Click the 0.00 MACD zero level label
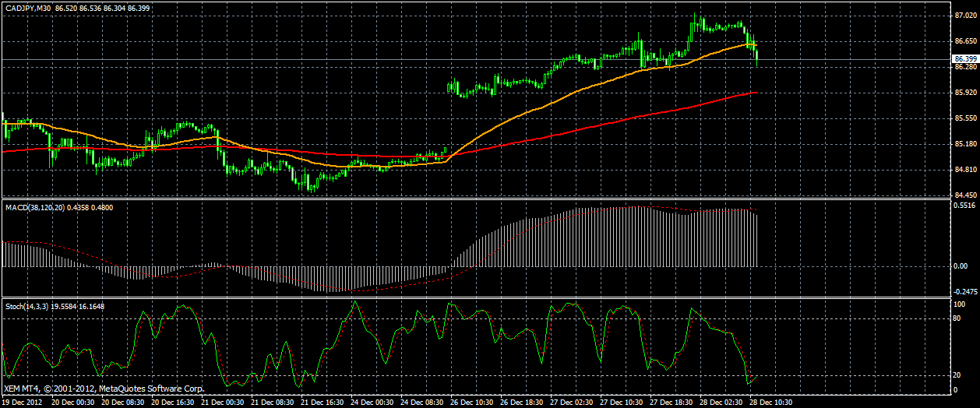The height and width of the screenshot is (408, 980). click(x=961, y=266)
